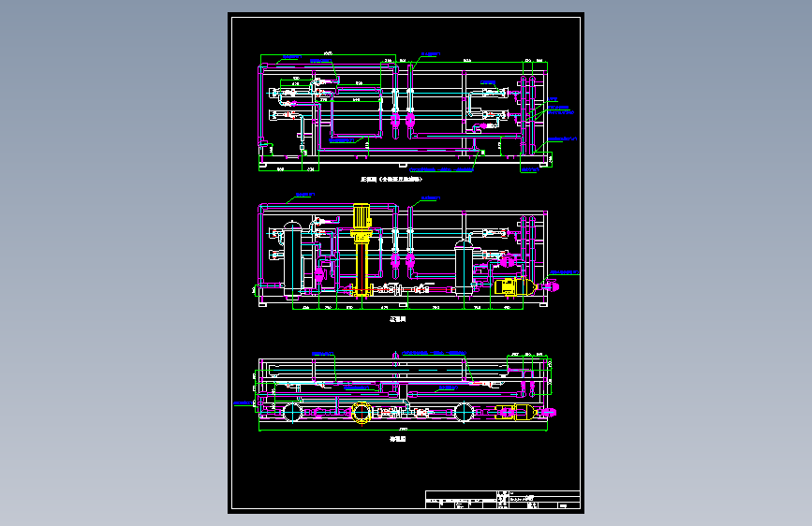Click the title block at the sheet's bottom right
Viewport: 812px width, 526px height.
[502, 500]
